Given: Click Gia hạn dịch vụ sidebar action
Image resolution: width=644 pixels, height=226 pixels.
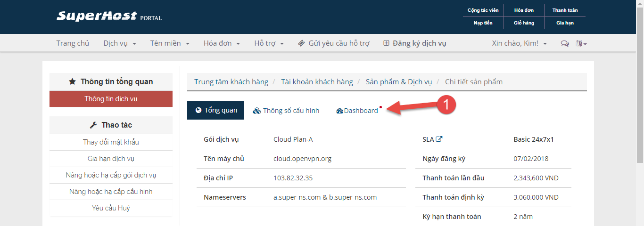Looking at the screenshot, I should click(x=111, y=159).
